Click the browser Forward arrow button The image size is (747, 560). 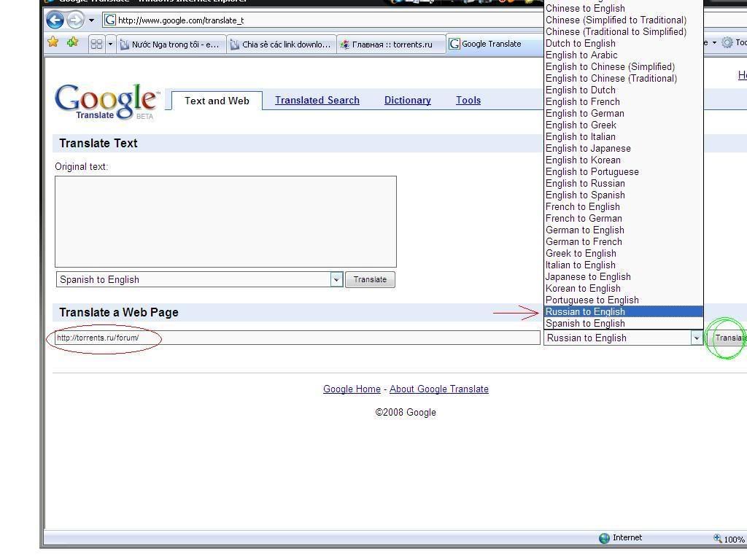pos(75,20)
